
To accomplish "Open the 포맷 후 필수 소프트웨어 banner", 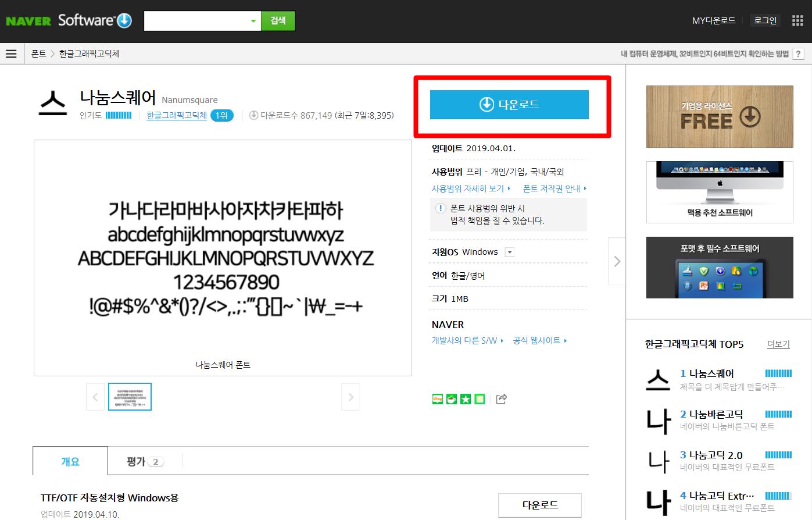I will [720, 268].
